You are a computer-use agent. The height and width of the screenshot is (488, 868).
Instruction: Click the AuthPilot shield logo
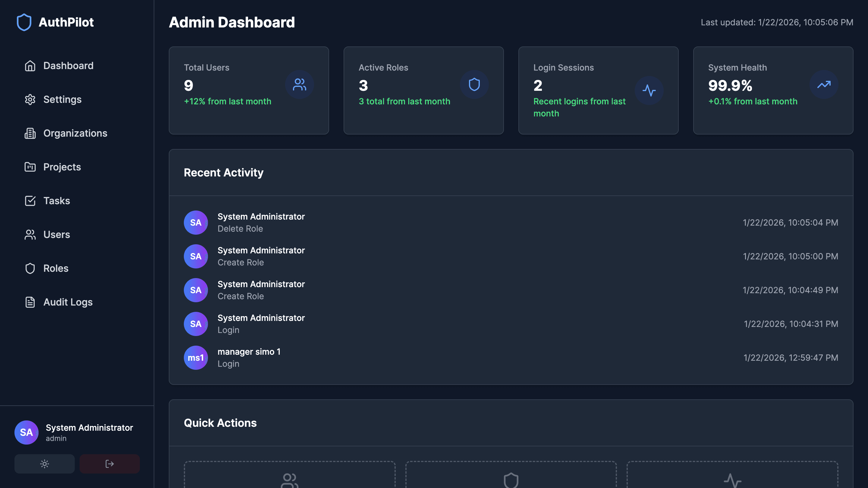24,22
